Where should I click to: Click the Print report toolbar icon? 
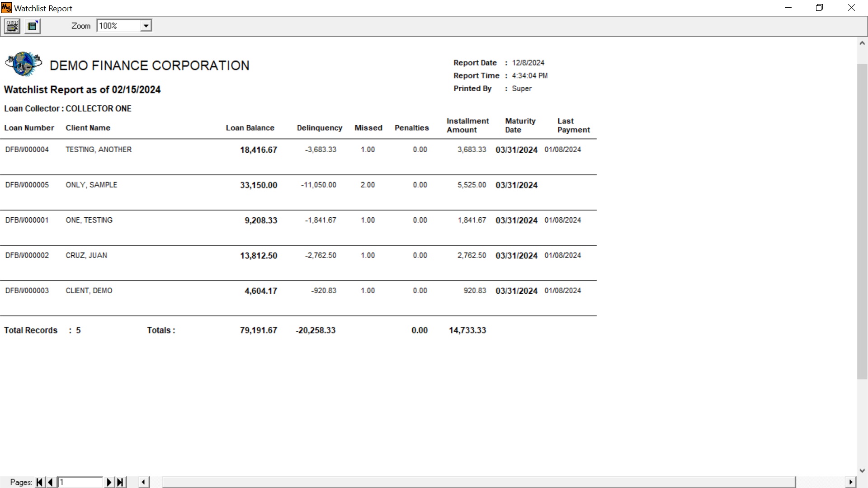click(12, 26)
